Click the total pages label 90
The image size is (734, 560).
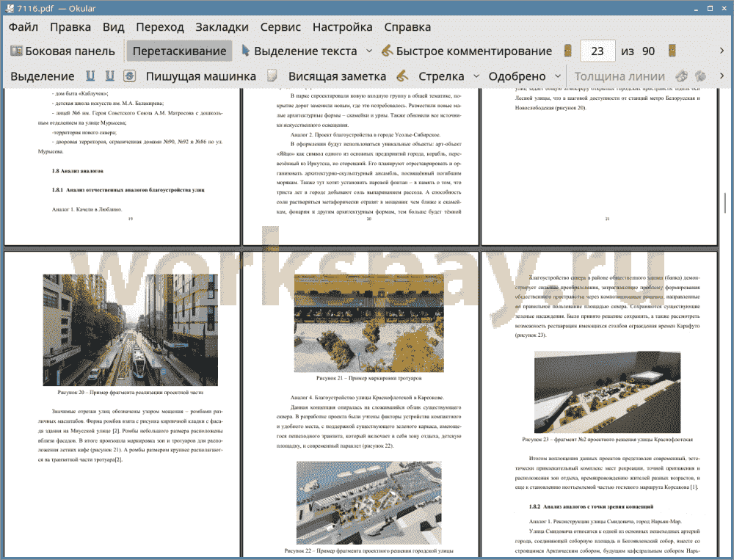pyautogui.click(x=648, y=51)
